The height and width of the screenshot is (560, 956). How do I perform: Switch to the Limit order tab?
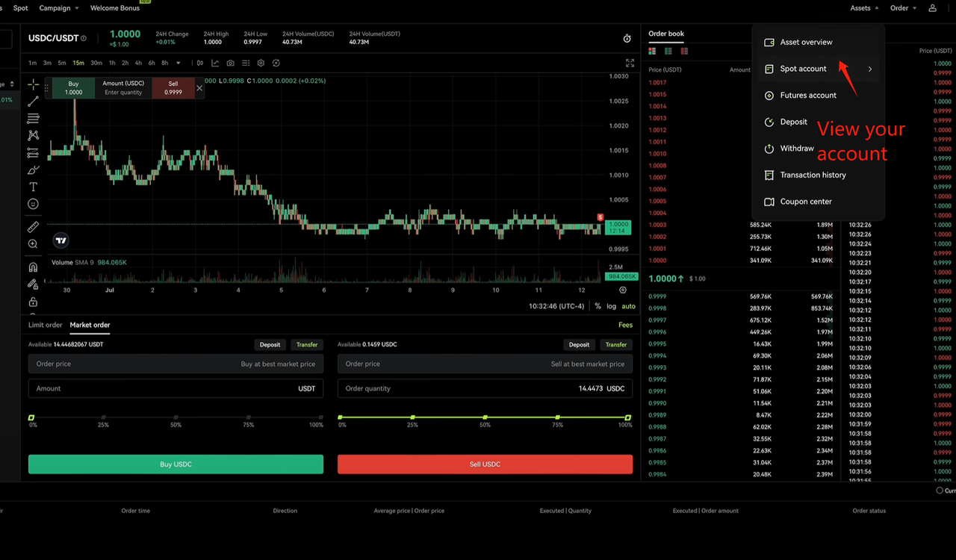coord(45,325)
